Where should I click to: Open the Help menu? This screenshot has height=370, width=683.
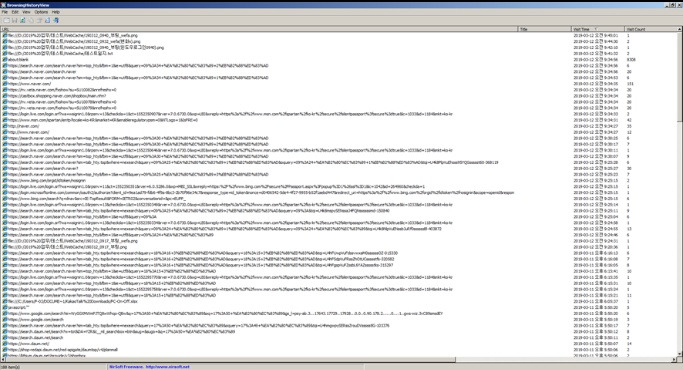pos(56,12)
